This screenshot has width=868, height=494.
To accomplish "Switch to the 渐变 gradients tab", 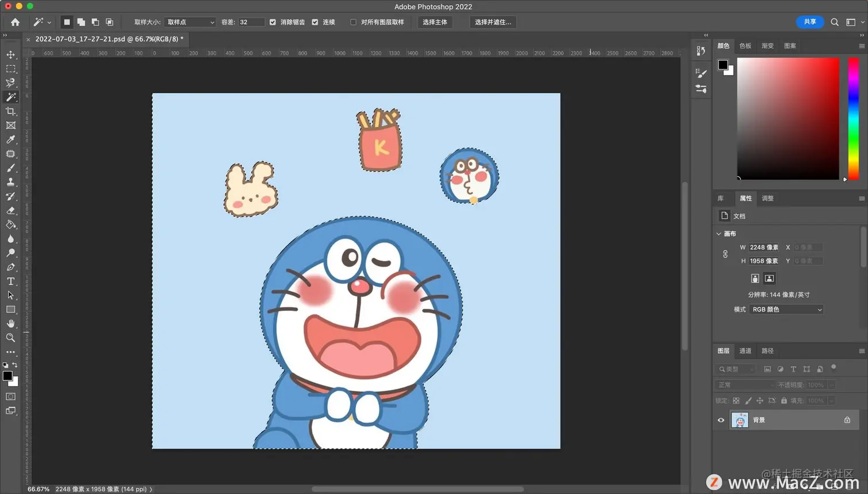I will click(768, 46).
